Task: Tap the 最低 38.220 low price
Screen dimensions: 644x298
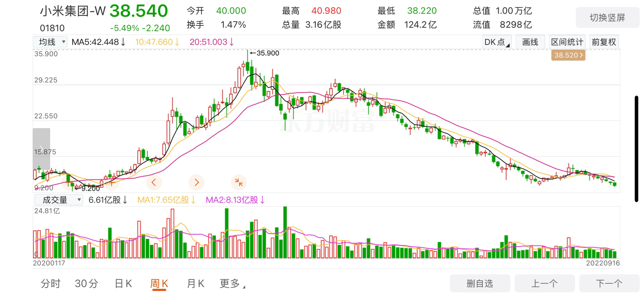Action: (x=407, y=11)
